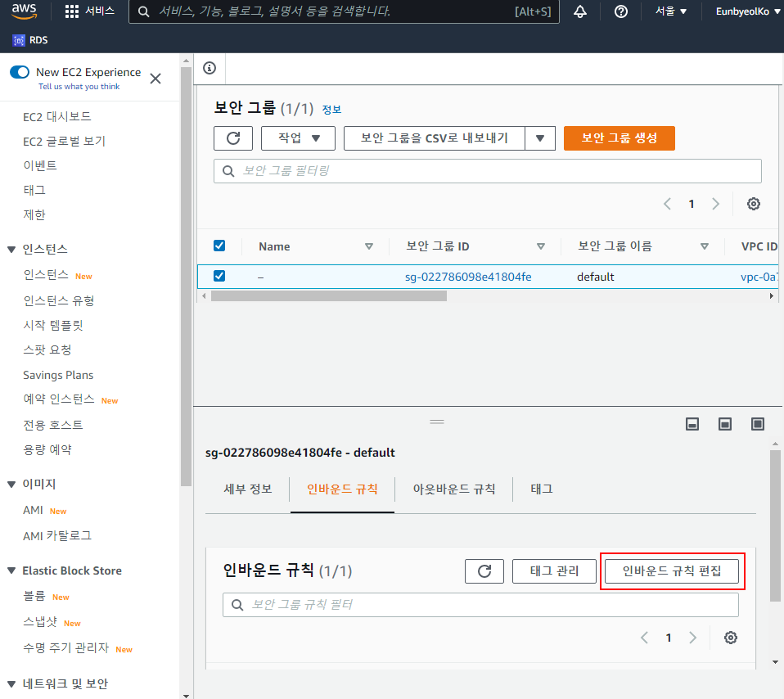Open 수명 주기 관리자 in sidebar
The width and height of the screenshot is (784, 699).
point(65,647)
